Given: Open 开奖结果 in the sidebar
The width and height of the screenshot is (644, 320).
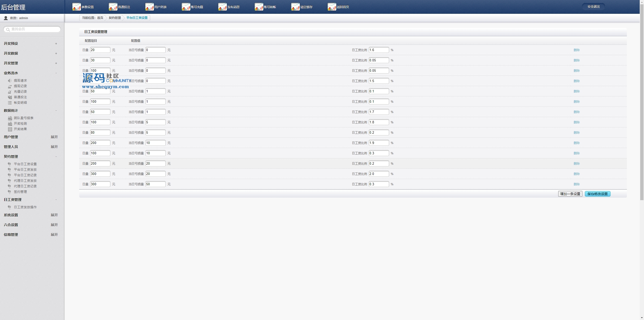Looking at the screenshot, I should [20, 129].
